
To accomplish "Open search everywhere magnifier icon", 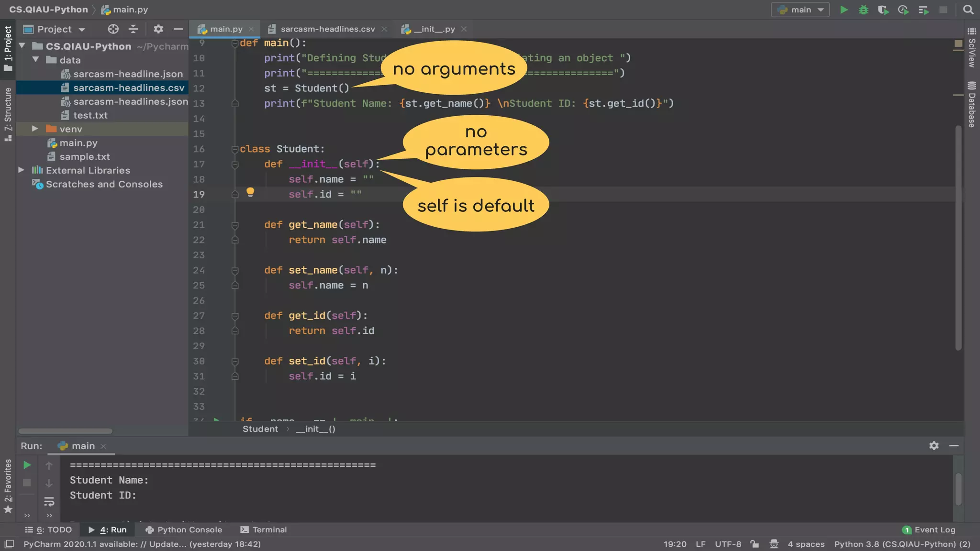I will pos(968,10).
